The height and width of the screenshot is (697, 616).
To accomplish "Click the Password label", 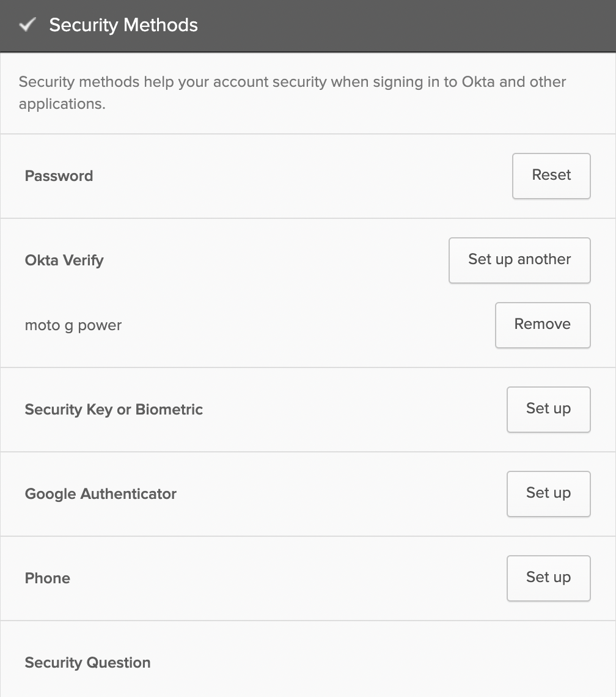I will [x=59, y=176].
